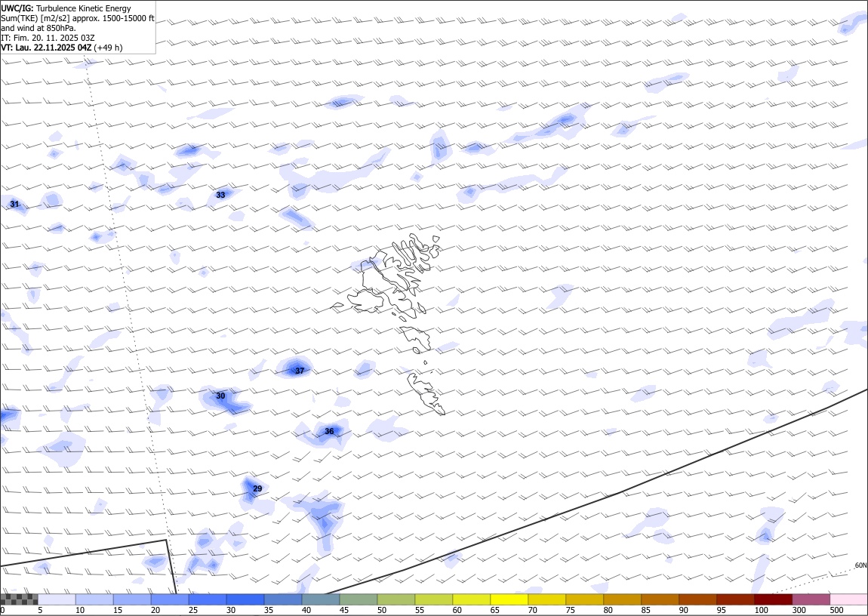This screenshot has width=868, height=616.
Task: Click the legend scale number 0
Action: point(3,610)
